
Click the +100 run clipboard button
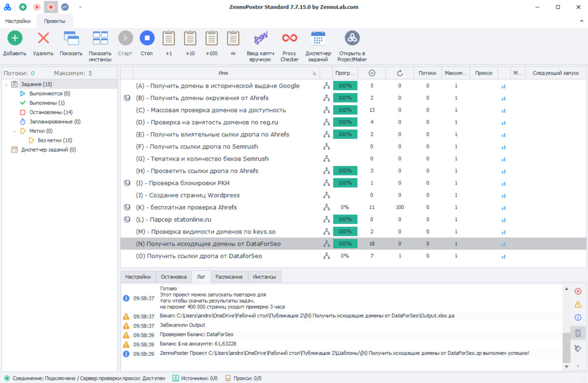click(x=211, y=44)
